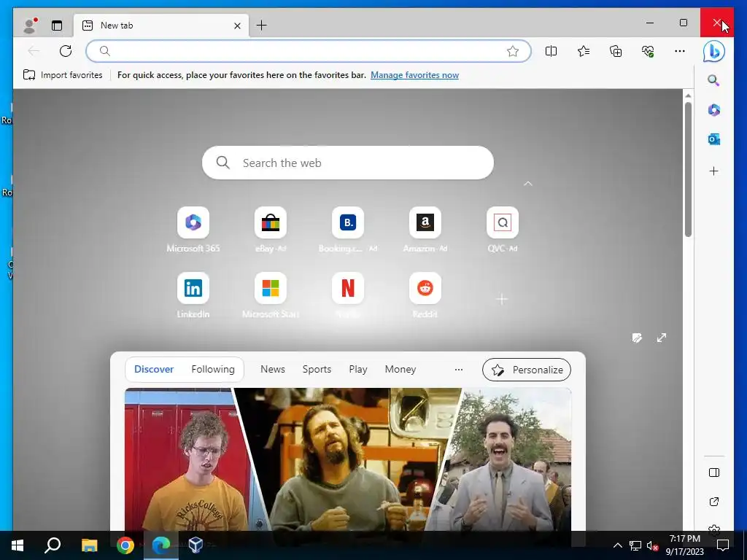Add this page to favorites star

pos(513,51)
